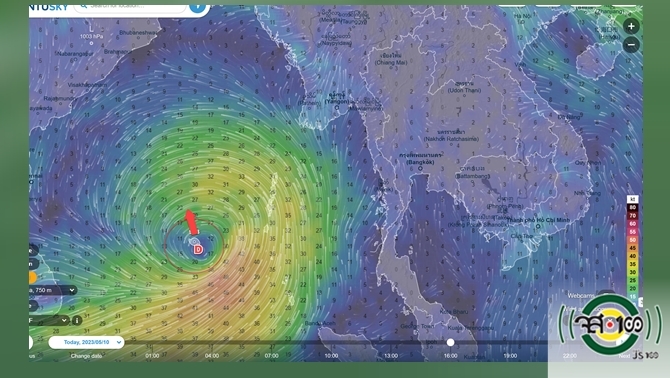Zoom in with the plus button
Screen dimensions: 670x378
click(x=631, y=26)
